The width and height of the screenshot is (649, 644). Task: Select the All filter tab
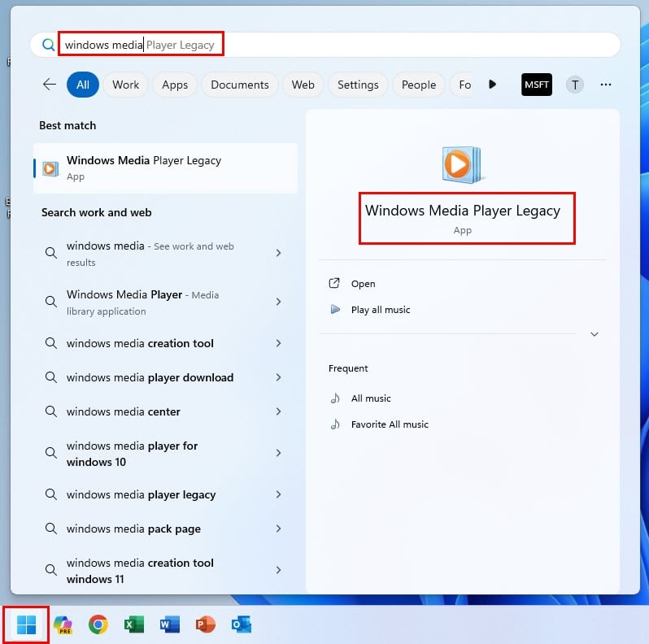(83, 85)
